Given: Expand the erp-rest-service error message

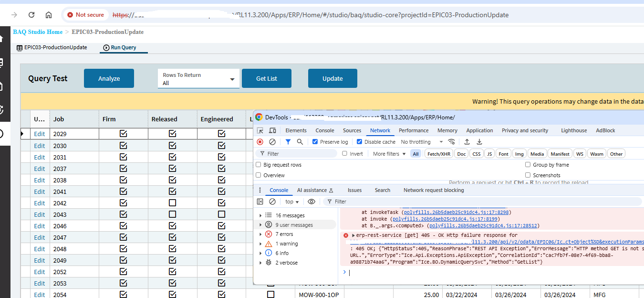Looking at the screenshot, I should click(x=353, y=235).
